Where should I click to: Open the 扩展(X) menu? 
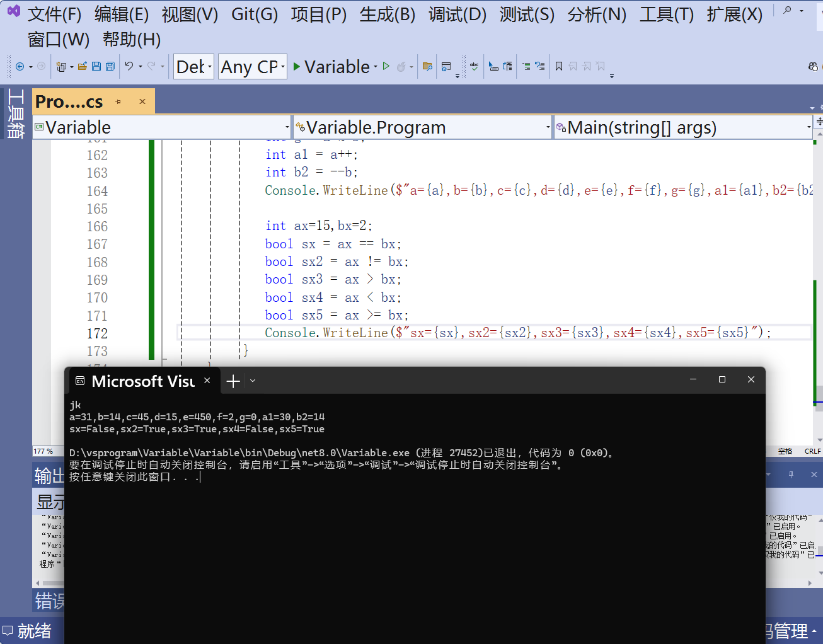(x=735, y=14)
